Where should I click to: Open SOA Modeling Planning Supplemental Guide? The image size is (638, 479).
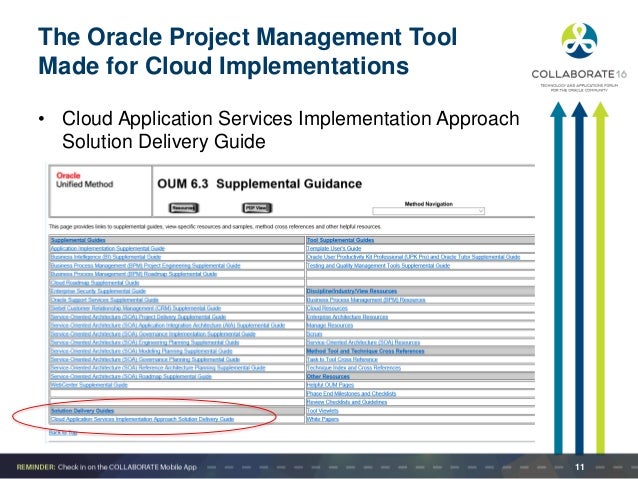click(x=141, y=351)
